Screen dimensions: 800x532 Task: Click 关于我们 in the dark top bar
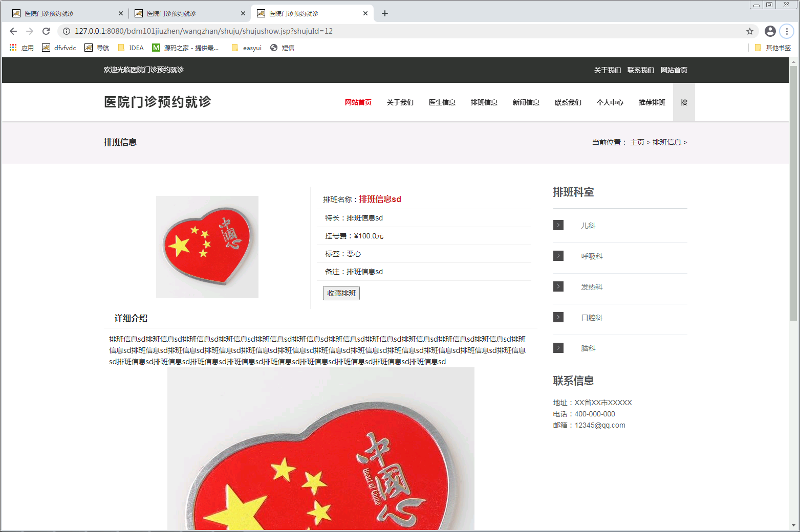[608, 70]
